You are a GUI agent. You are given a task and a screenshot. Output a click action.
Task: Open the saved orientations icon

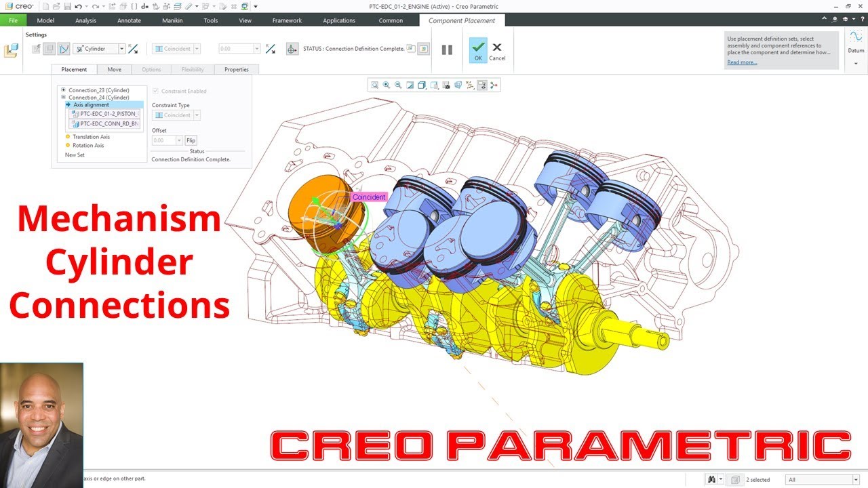click(434, 85)
